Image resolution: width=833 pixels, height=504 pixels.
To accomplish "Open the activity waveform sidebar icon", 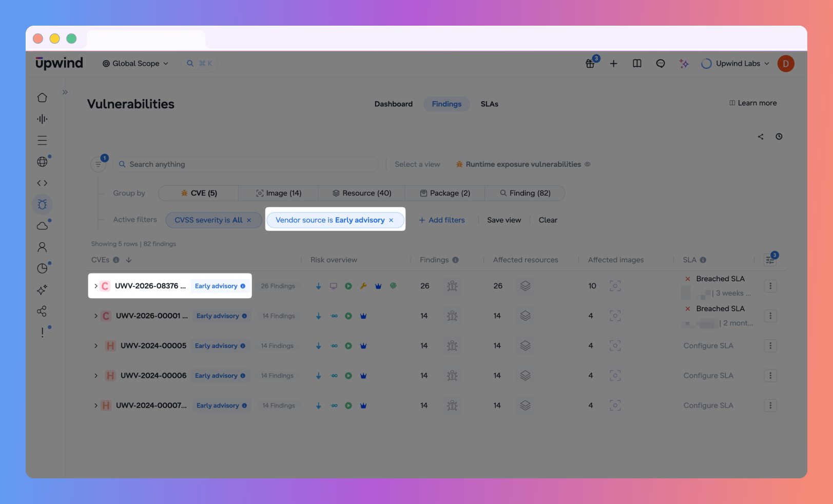I will click(42, 119).
